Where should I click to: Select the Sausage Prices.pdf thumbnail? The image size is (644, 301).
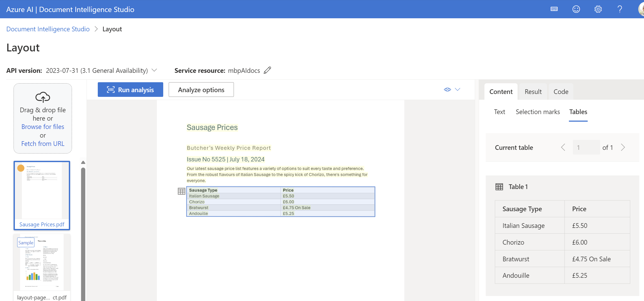click(x=42, y=195)
